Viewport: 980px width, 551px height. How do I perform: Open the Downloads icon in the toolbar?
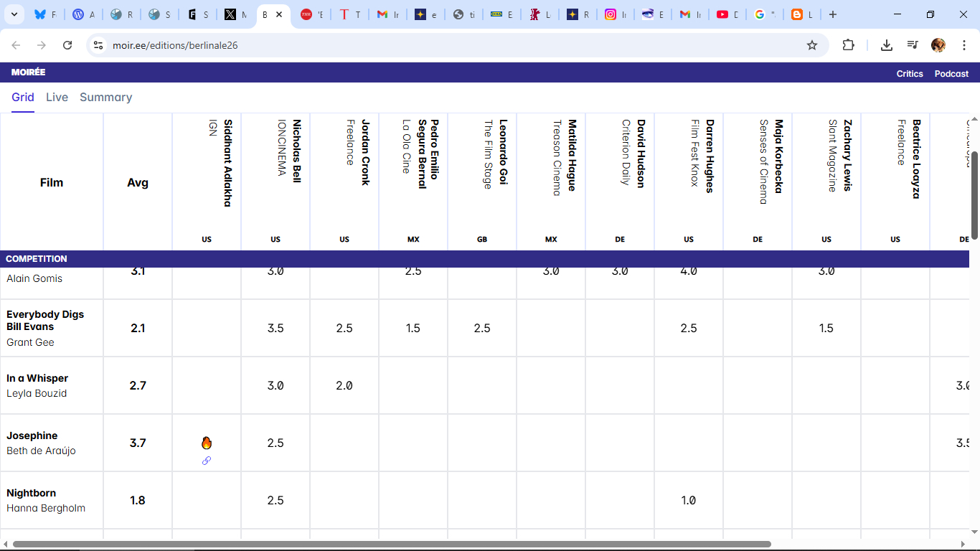click(x=887, y=45)
